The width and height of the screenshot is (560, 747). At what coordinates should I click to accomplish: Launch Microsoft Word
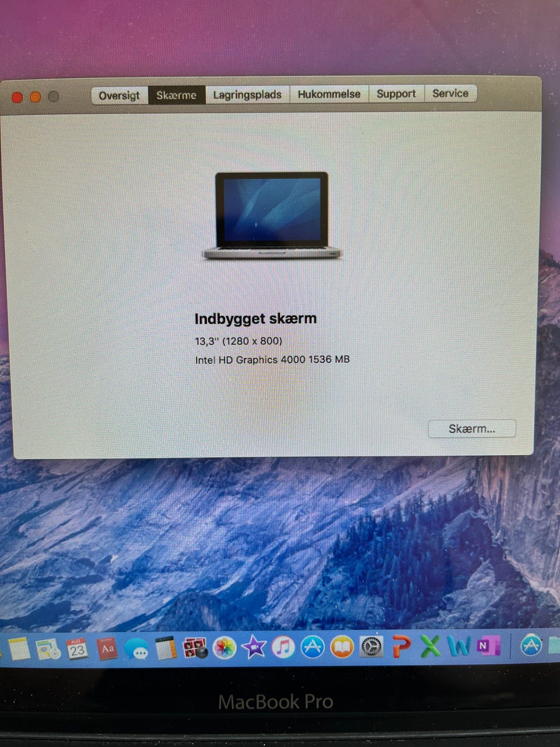pyautogui.click(x=460, y=645)
